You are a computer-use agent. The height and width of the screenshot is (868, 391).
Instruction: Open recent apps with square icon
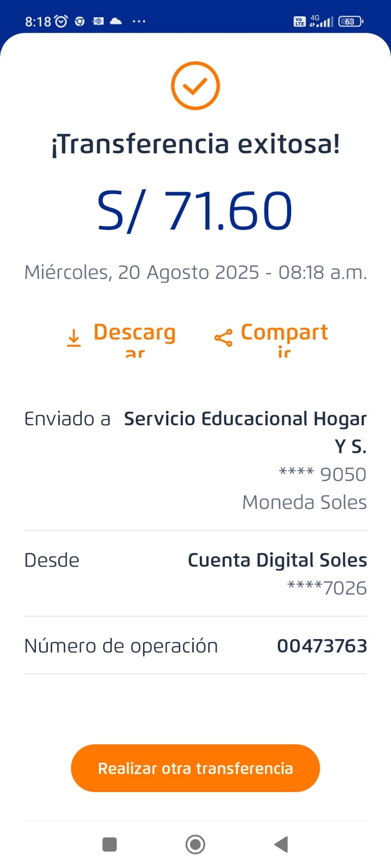tap(110, 844)
